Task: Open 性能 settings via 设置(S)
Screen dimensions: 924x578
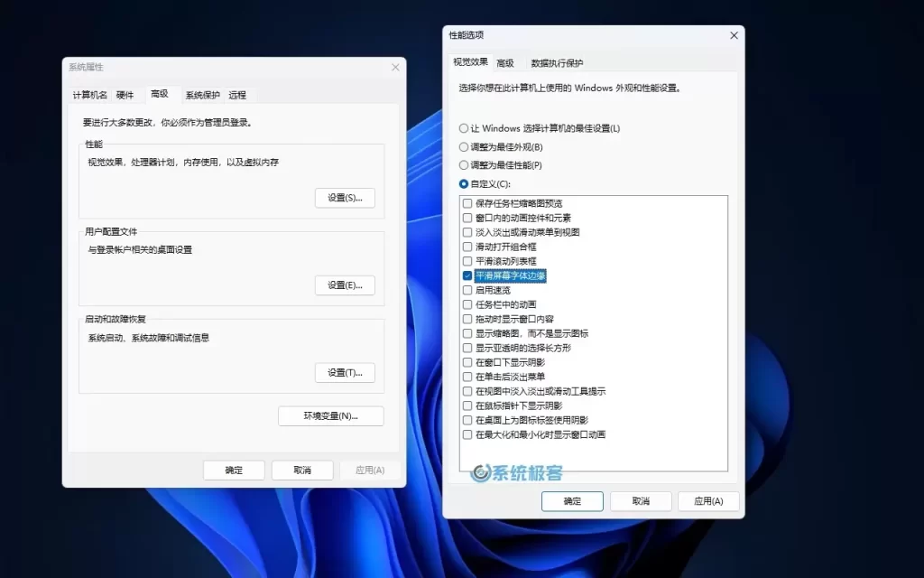Action: pyautogui.click(x=345, y=196)
